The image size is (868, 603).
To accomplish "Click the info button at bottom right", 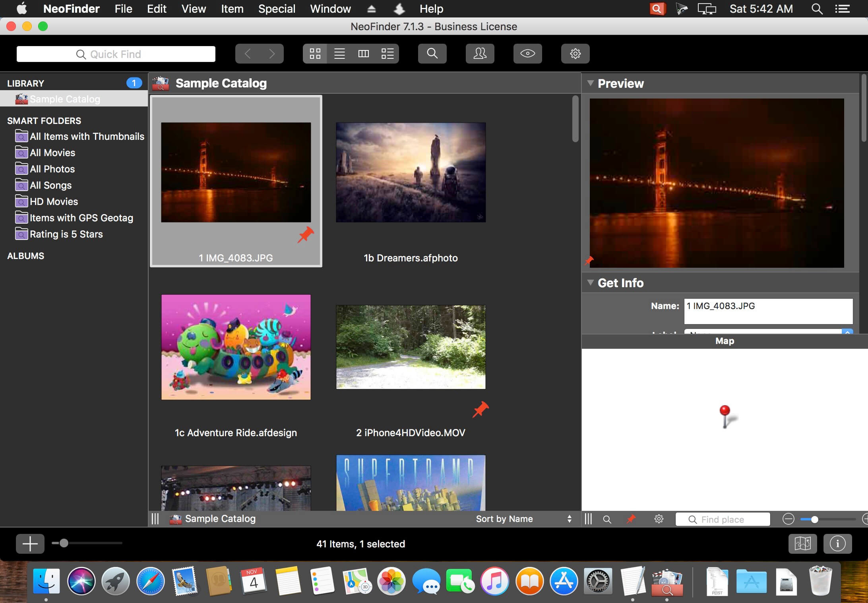I will (838, 543).
